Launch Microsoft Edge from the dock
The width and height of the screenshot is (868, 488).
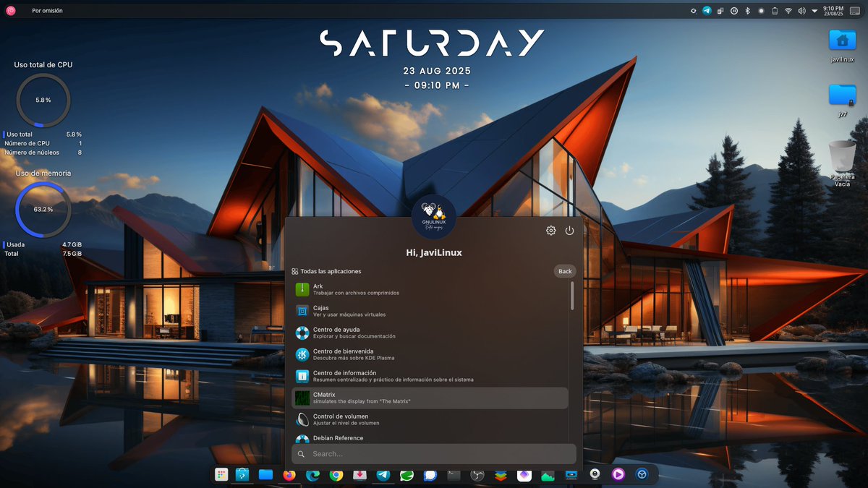(312, 475)
